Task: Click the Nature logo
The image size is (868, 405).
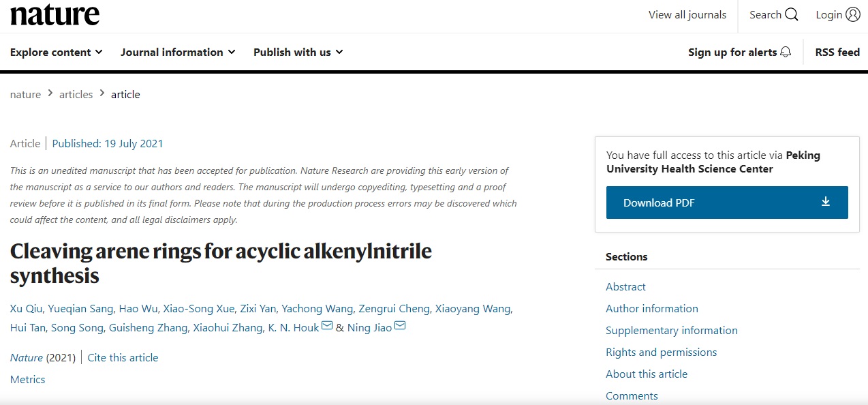Action: click(55, 15)
